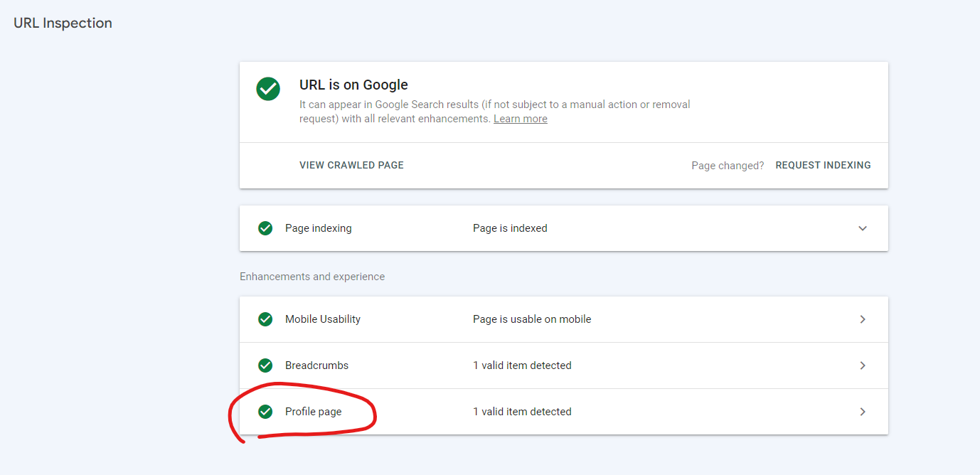
Task: Click the green check icon next to Page indexing
Action: 265,228
